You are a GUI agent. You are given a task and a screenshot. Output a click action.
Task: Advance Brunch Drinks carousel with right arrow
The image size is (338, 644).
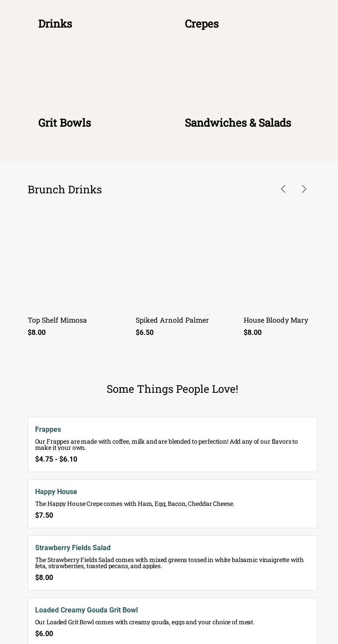(x=304, y=189)
